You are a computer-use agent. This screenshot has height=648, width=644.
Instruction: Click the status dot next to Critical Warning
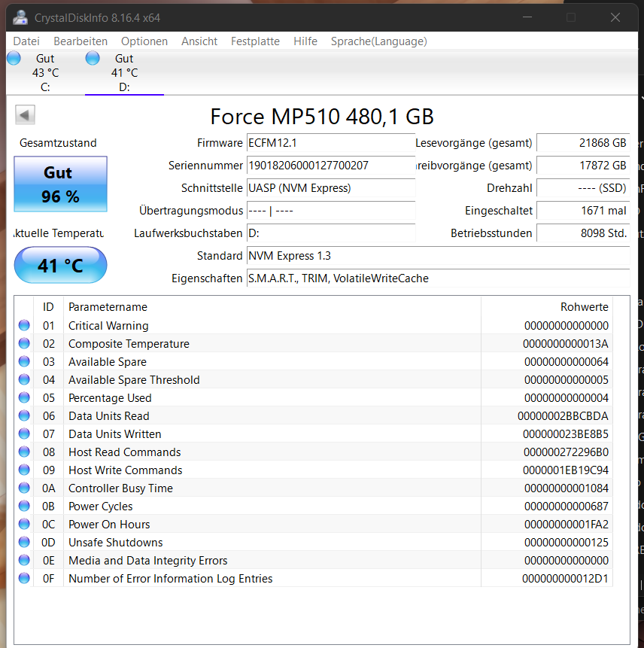point(24,325)
